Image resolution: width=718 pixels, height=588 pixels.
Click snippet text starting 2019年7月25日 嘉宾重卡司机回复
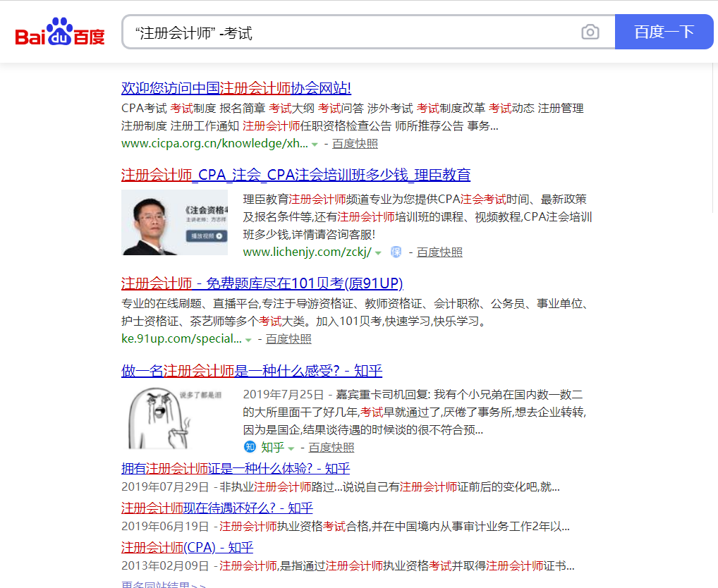415,412
